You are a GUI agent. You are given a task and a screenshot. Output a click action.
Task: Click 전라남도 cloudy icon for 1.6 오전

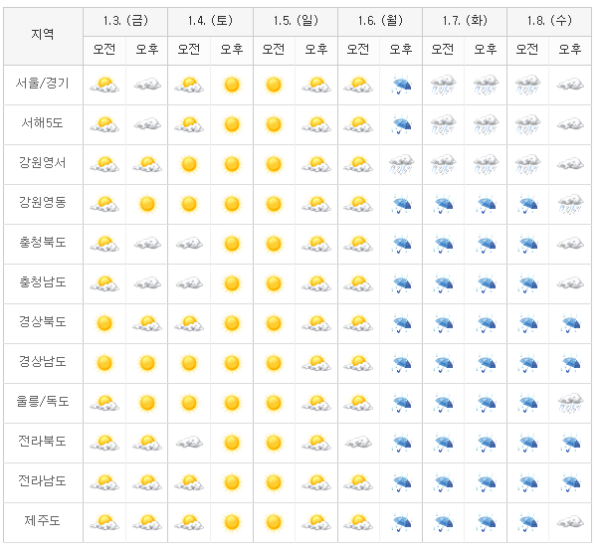pyautogui.click(x=359, y=481)
